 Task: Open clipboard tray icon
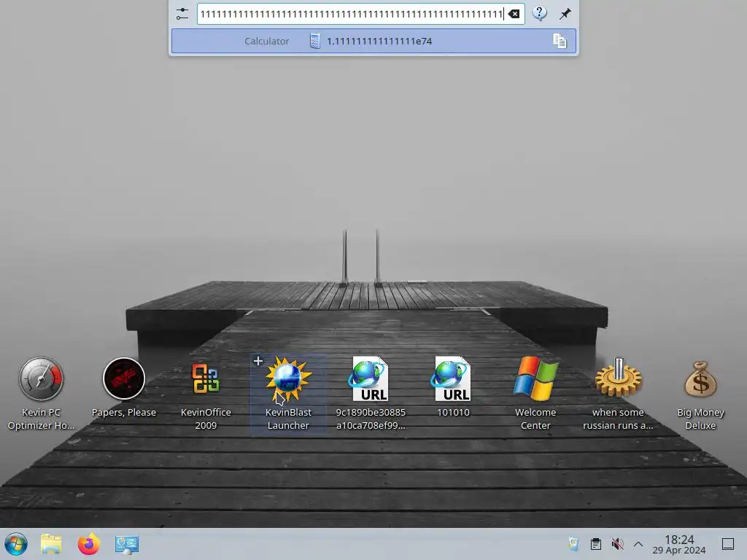click(595, 544)
